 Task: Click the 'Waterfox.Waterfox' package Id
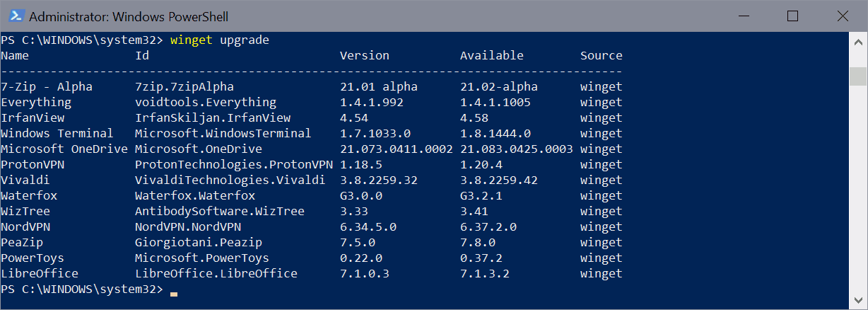(194, 196)
